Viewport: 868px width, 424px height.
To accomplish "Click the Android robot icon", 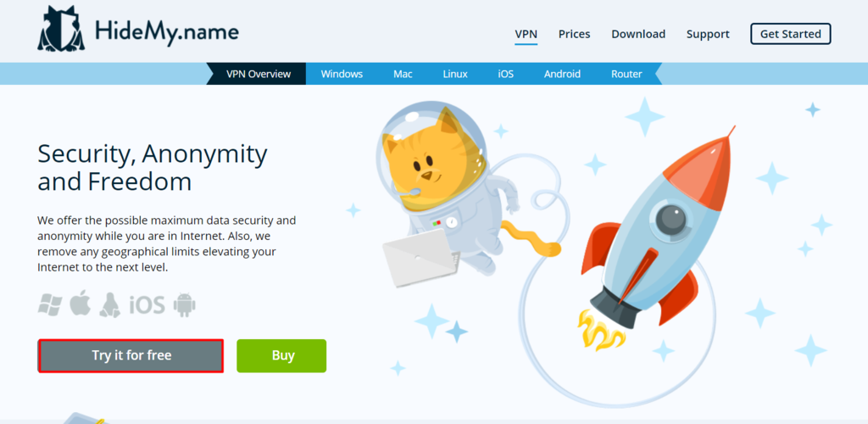I will 184,305.
